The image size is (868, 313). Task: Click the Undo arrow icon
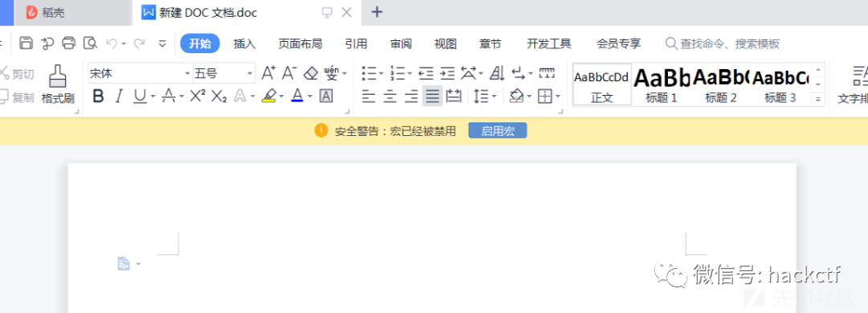tap(113, 43)
